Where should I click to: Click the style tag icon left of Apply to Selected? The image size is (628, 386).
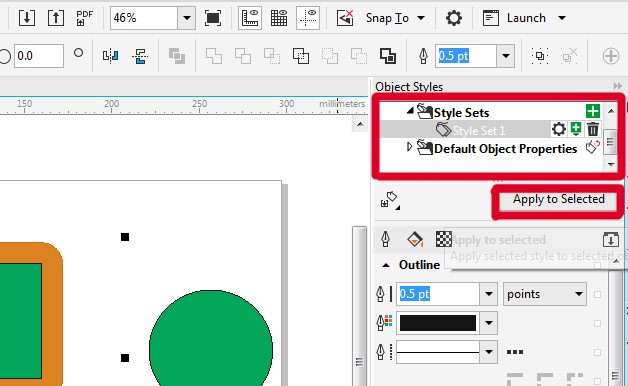[389, 200]
